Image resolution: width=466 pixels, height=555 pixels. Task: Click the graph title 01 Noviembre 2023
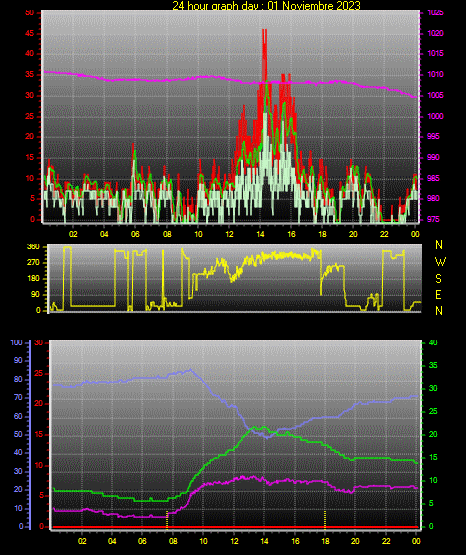point(314,6)
